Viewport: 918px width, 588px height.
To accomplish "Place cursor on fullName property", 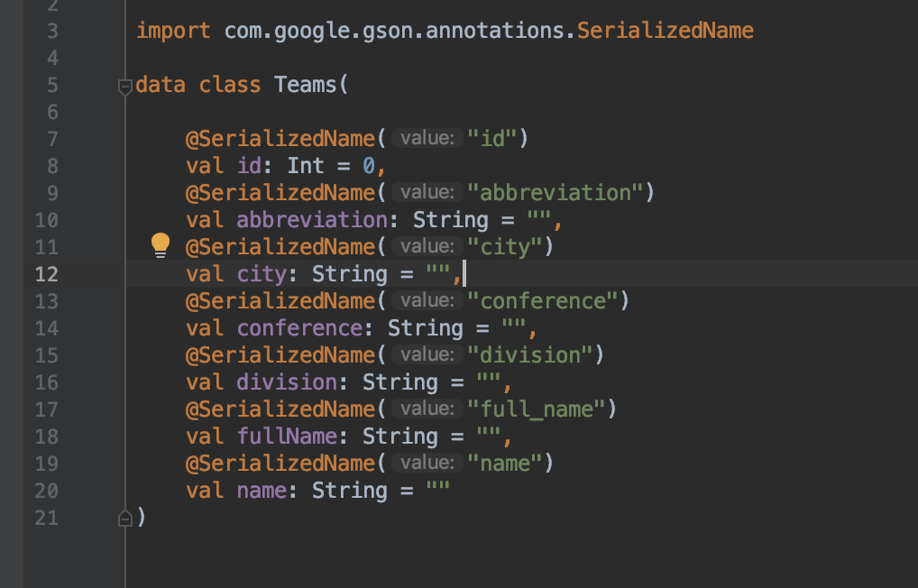I will tap(287, 436).
